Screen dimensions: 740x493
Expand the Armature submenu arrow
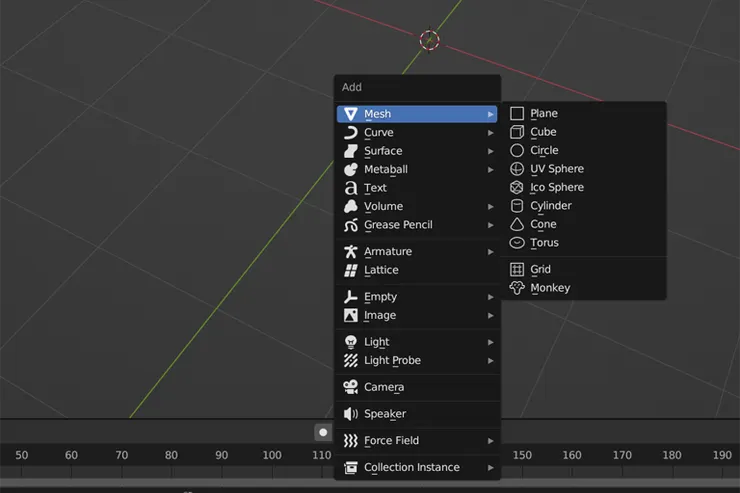click(x=491, y=252)
